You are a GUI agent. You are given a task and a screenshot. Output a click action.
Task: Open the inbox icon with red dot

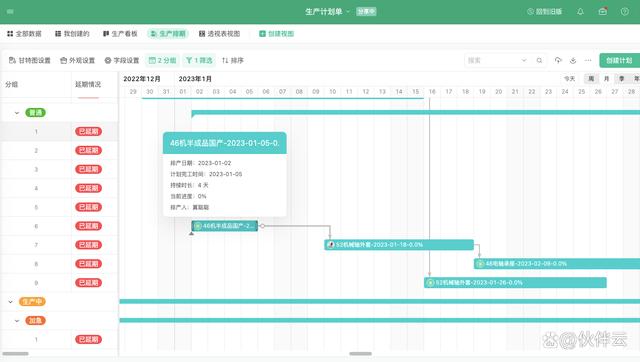click(602, 11)
